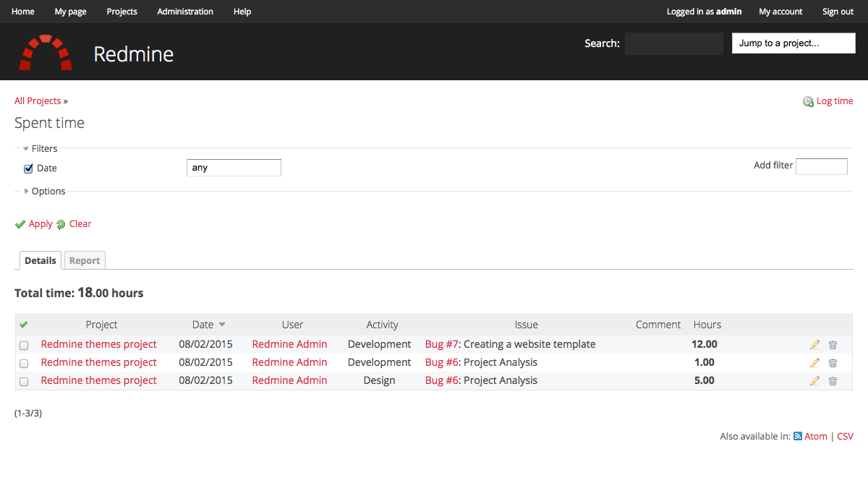Open the Projects menu item
Viewport: 868px width, 496px height.
tap(122, 12)
